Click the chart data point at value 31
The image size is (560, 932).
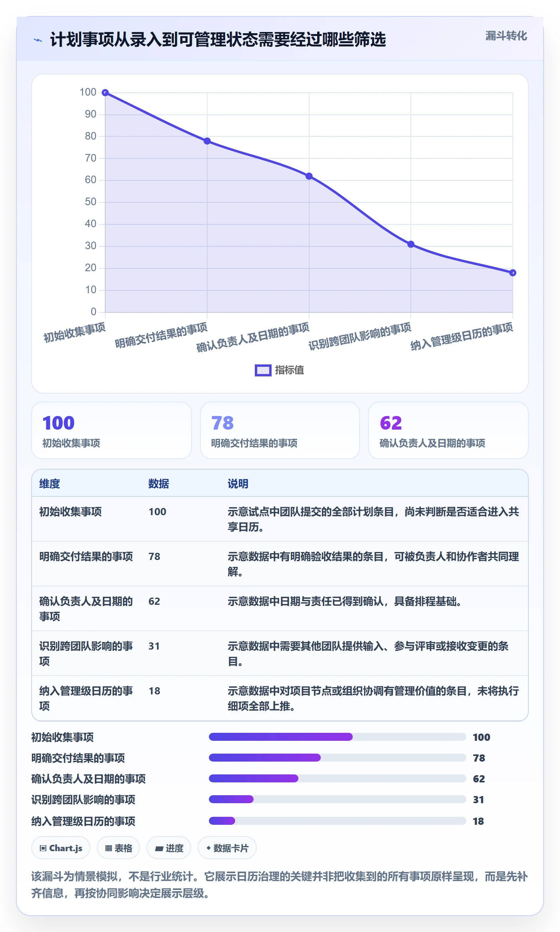click(x=411, y=244)
